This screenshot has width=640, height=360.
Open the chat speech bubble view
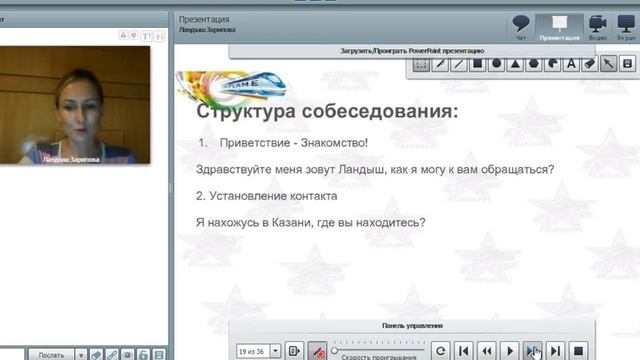[521, 27]
